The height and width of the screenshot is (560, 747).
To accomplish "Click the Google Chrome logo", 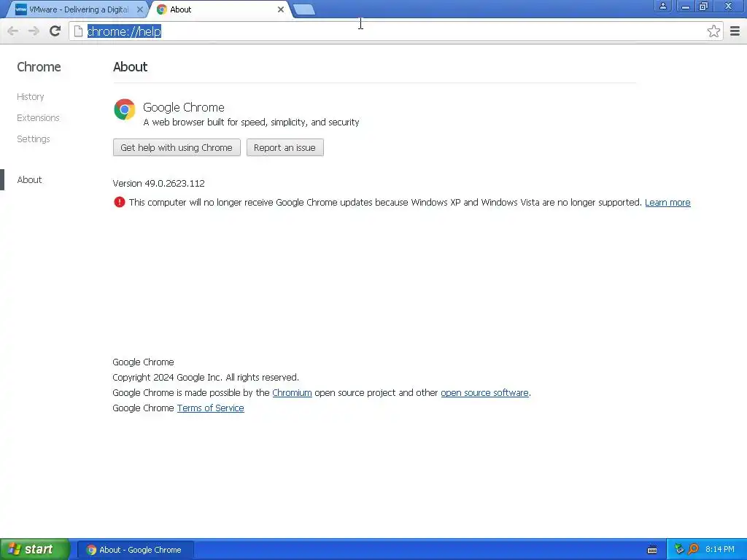I will (124, 109).
